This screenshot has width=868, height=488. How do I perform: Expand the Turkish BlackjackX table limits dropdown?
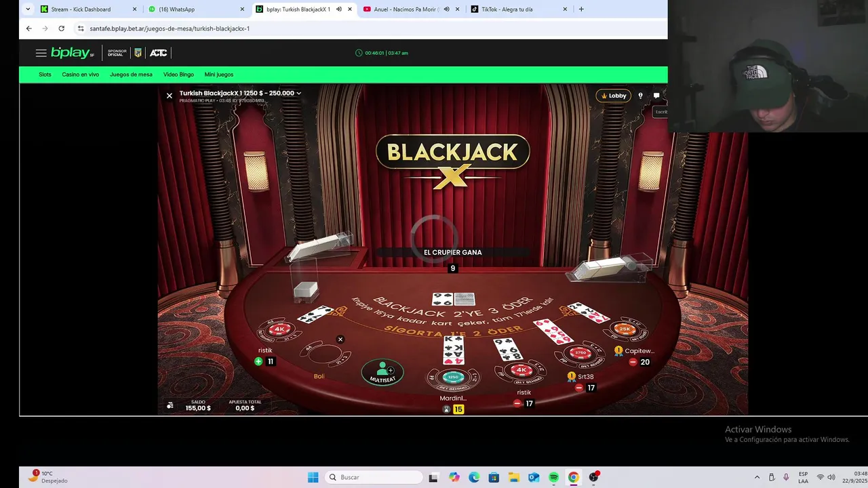pyautogui.click(x=298, y=94)
